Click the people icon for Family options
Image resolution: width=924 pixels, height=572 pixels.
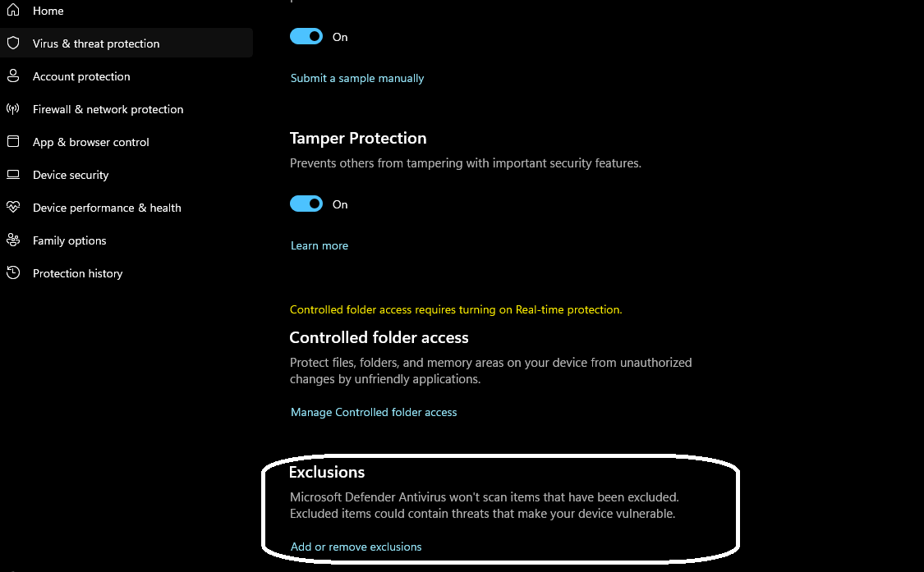pyautogui.click(x=13, y=240)
